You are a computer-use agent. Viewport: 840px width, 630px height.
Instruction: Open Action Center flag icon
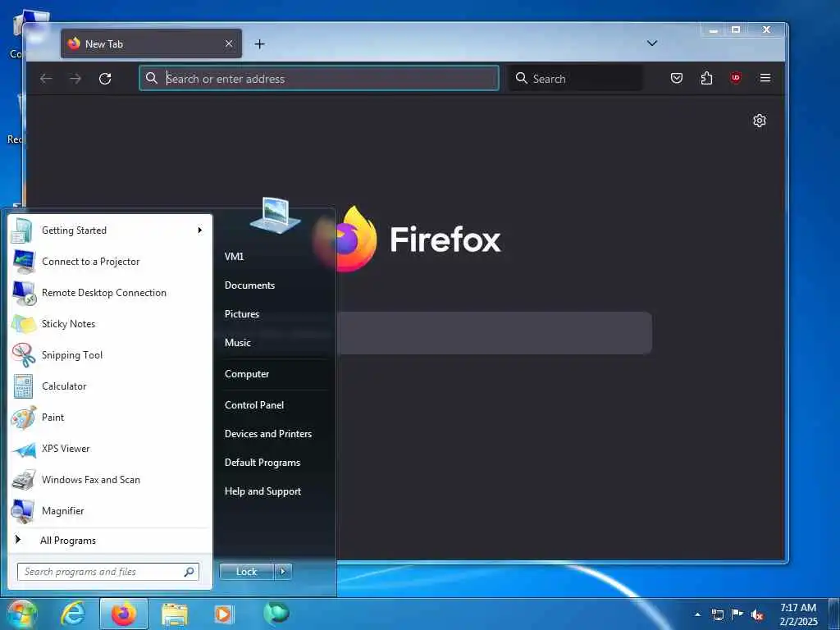pos(737,614)
